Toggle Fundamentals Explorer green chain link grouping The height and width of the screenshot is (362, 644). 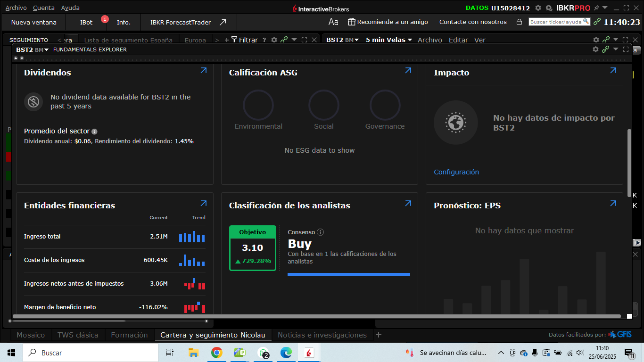click(606, 49)
